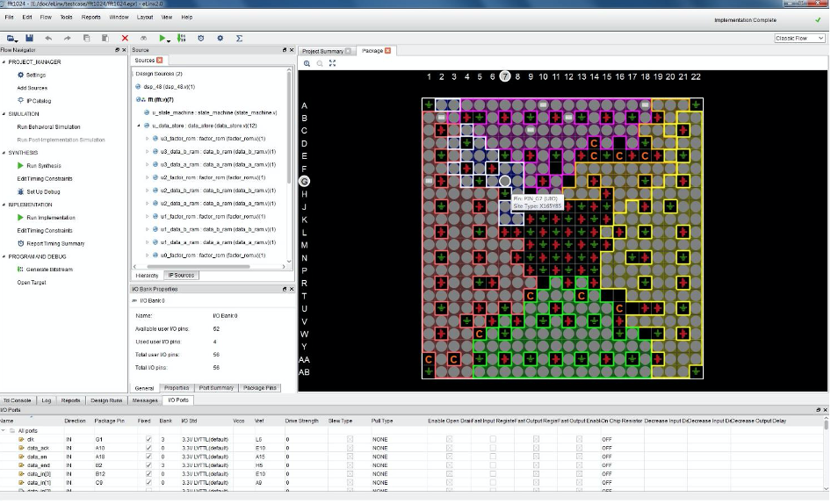Click Run Synthesis in Flow Navigator
The height and width of the screenshot is (504, 831).
coord(43,165)
